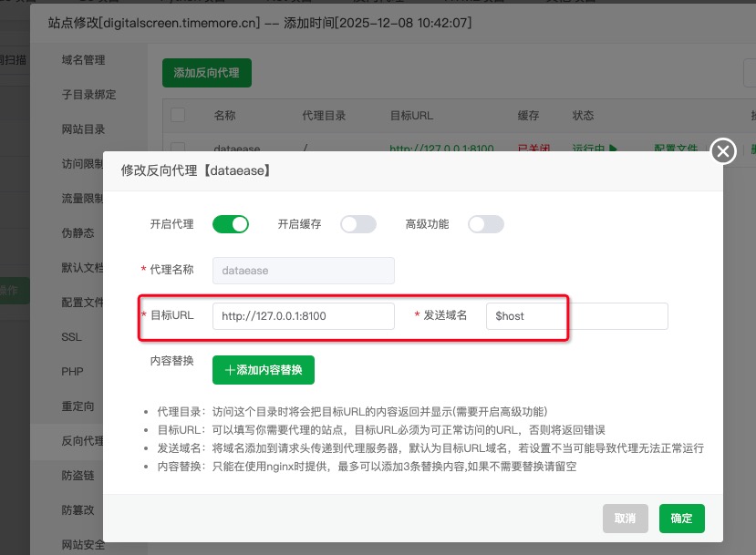Open the 子目录绑定 sidebar tab
This screenshot has width=756, height=555.
88,95
